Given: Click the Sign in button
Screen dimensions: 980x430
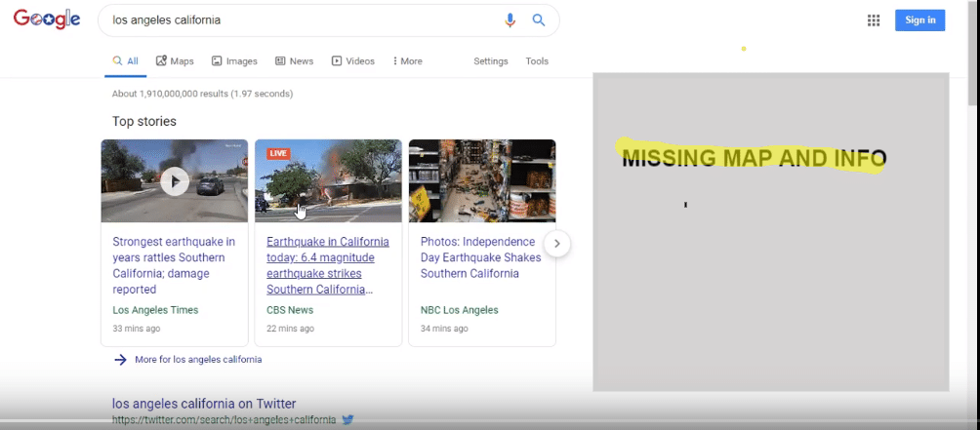Looking at the screenshot, I should pos(920,20).
